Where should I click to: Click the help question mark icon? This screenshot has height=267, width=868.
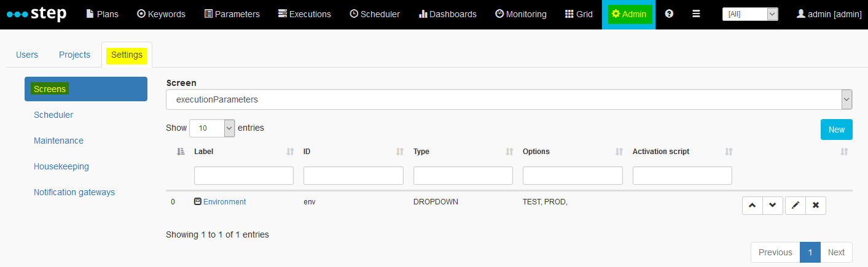pyautogui.click(x=669, y=14)
